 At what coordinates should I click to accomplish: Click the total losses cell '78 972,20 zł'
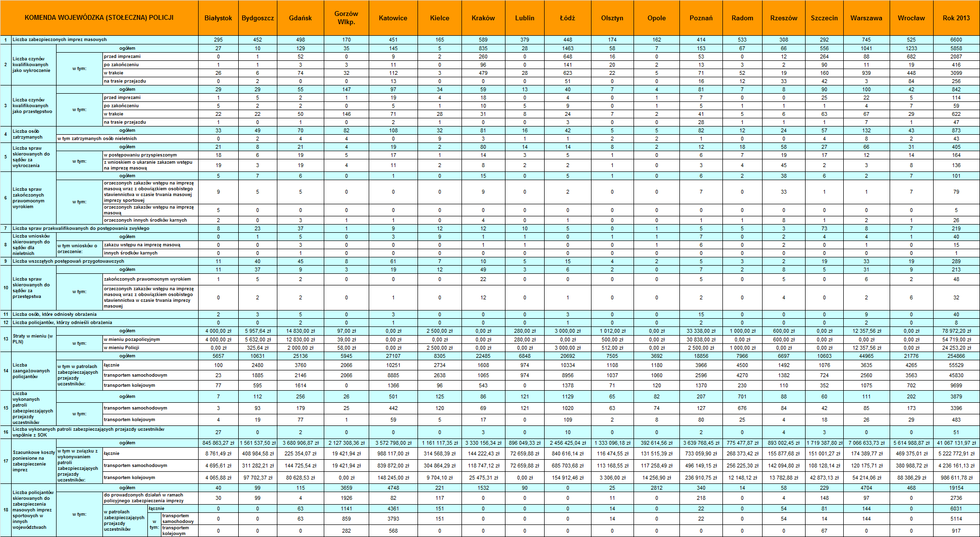click(x=956, y=331)
